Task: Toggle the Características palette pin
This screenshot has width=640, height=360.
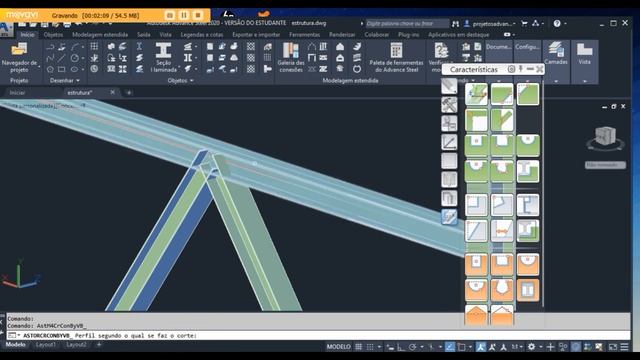Action: click(521, 69)
